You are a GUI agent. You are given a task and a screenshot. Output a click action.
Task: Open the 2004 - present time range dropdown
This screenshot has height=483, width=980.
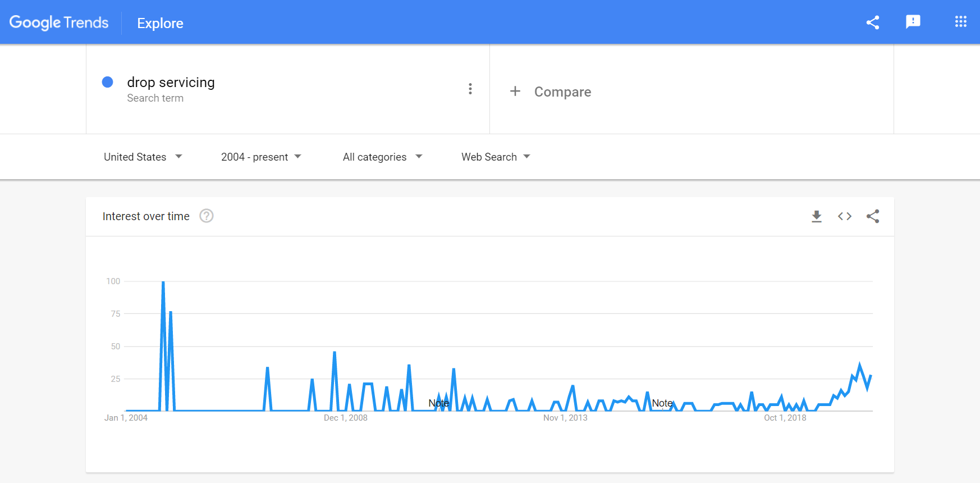pyautogui.click(x=261, y=157)
